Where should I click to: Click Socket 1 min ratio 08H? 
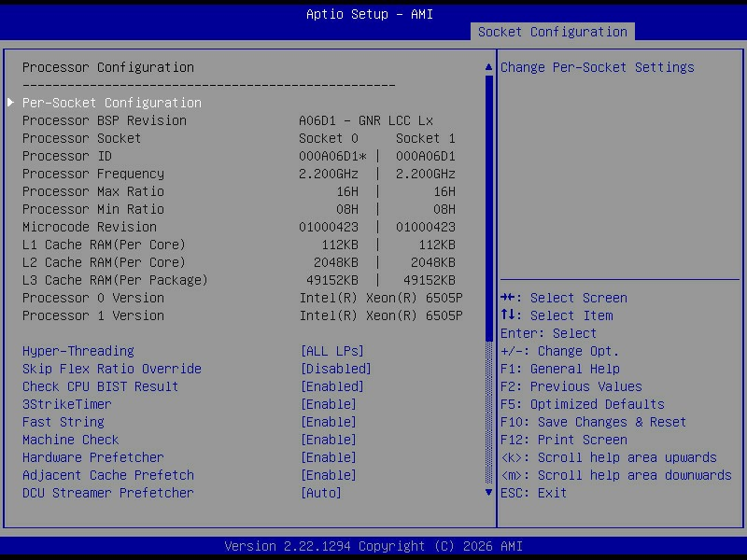point(444,209)
